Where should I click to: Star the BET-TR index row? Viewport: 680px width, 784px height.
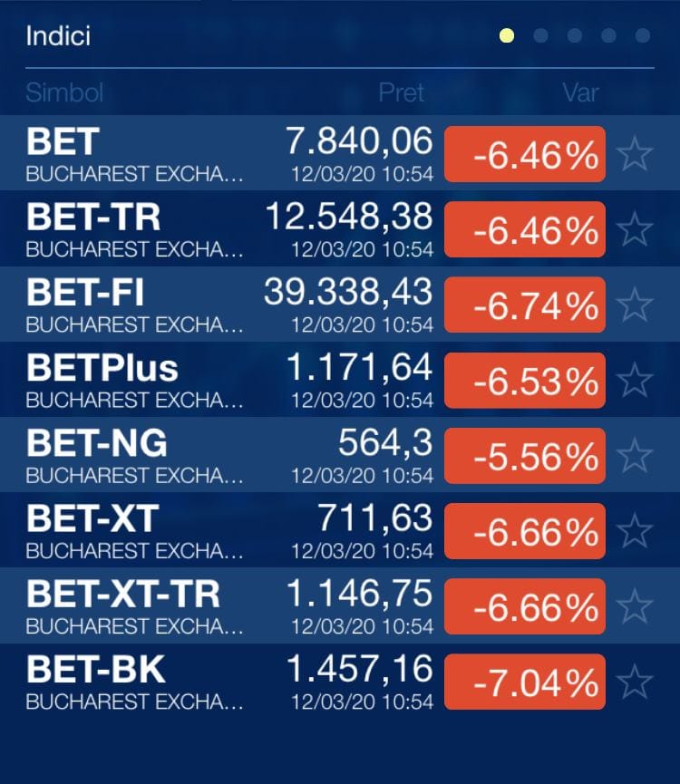[635, 229]
